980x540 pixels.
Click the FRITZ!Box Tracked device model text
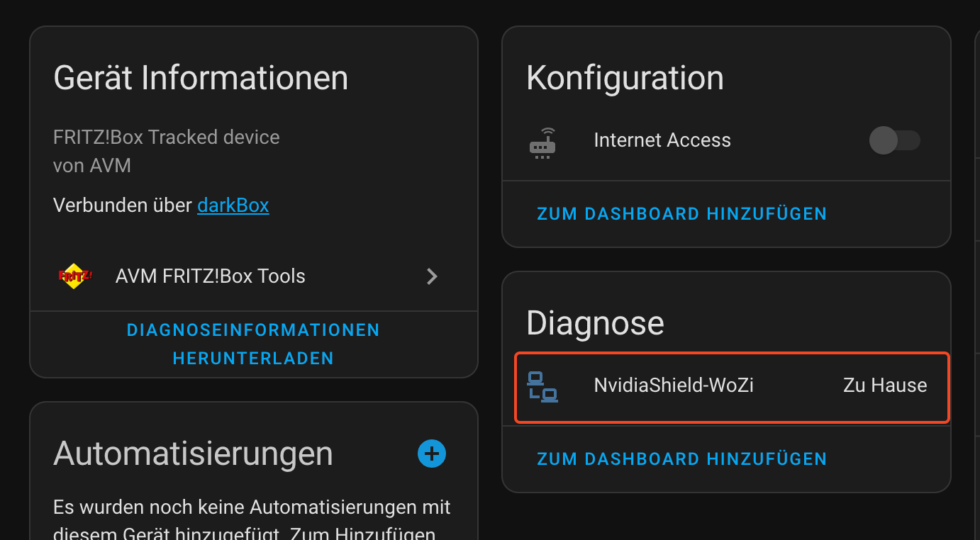pyautogui.click(x=166, y=137)
